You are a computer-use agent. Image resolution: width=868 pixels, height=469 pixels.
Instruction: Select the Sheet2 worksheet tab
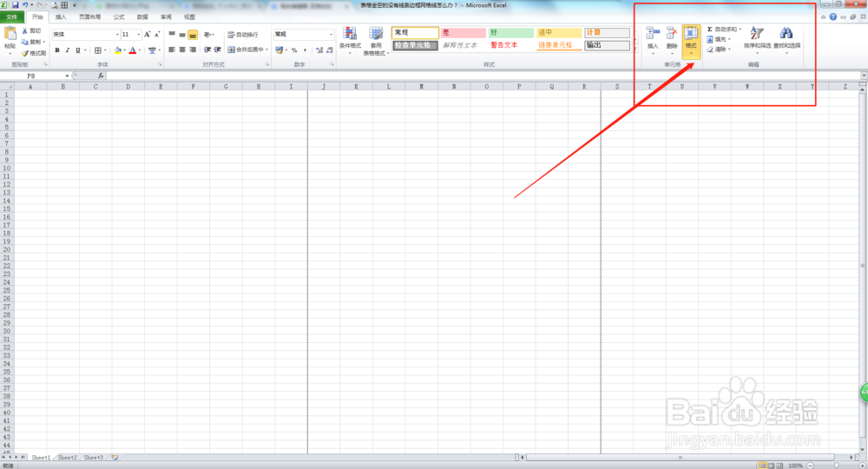coord(68,458)
